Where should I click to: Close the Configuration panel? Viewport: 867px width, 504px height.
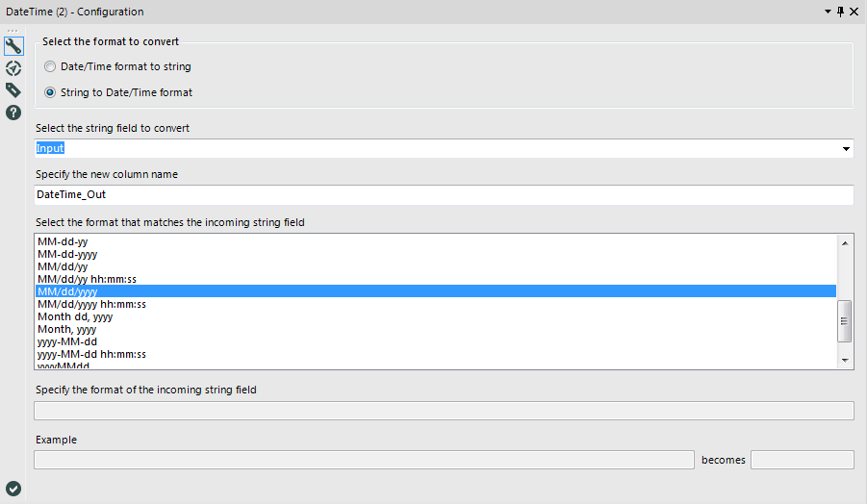854,12
